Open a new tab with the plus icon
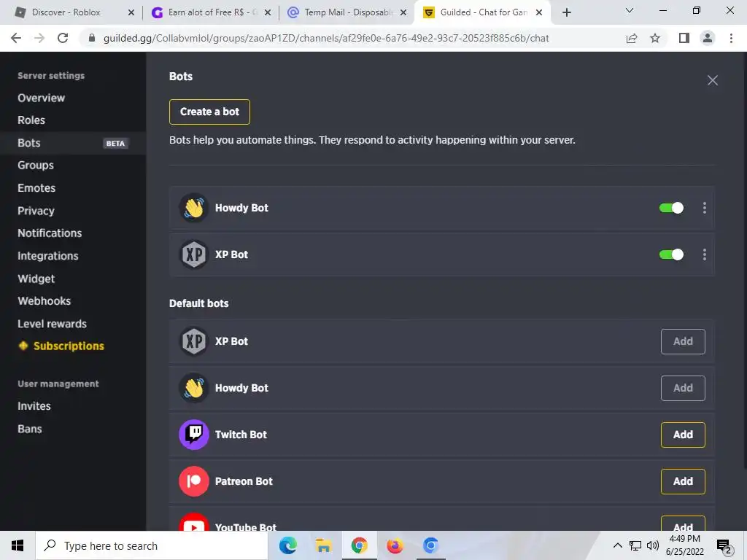 pyautogui.click(x=566, y=12)
